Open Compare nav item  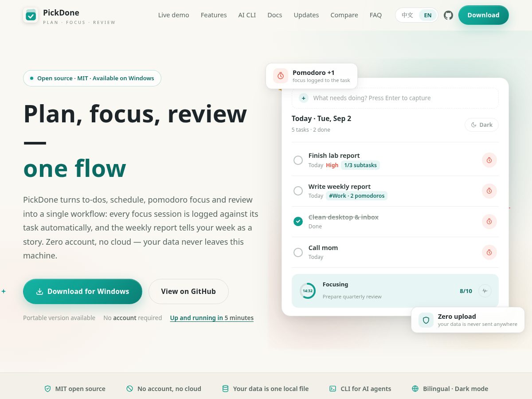pyautogui.click(x=344, y=15)
